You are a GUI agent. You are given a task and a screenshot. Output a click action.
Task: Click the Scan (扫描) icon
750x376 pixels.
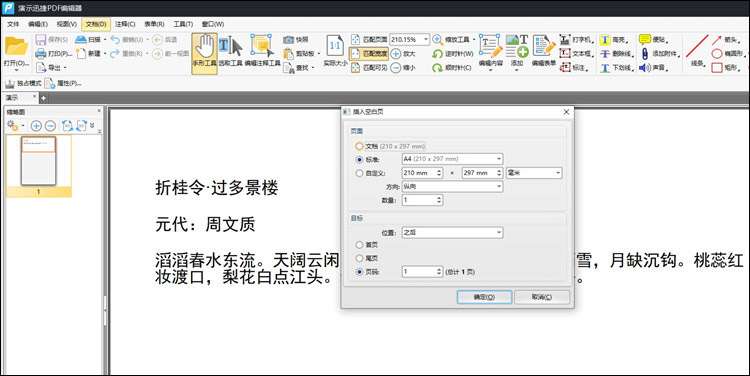coord(81,39)
